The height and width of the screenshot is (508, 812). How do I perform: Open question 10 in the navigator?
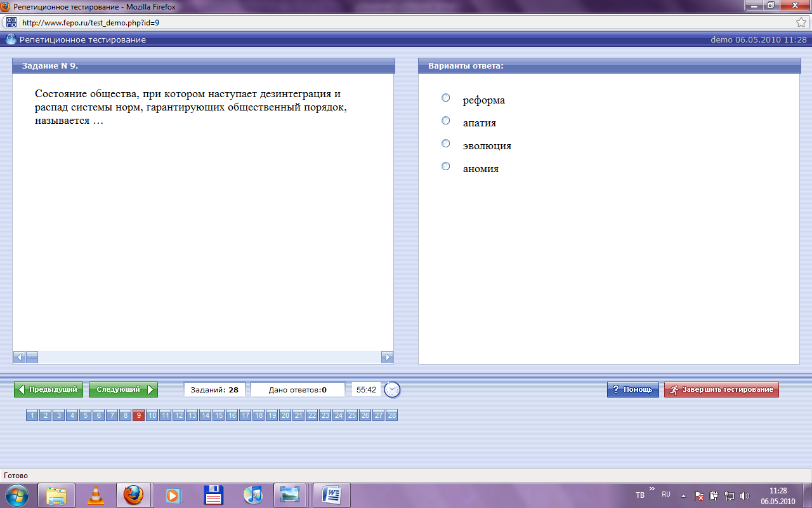click(152, 415)
